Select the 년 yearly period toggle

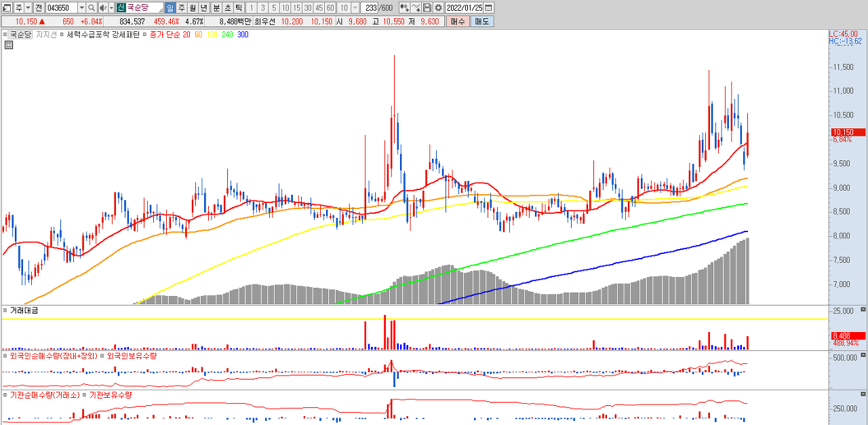pos(204,7)
